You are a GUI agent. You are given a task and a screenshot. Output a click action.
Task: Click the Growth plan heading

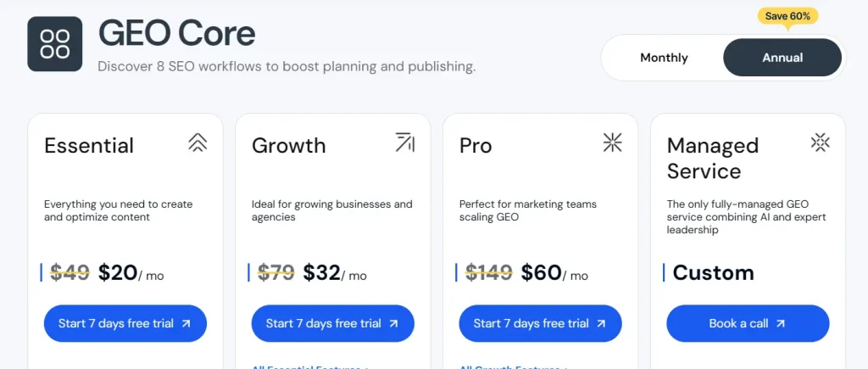(288, 146)
